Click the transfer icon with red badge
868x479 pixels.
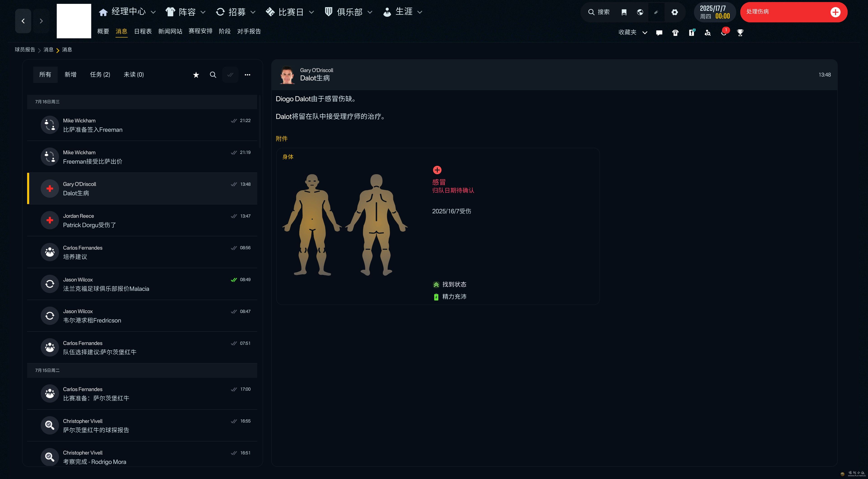[x=724, y=33]
